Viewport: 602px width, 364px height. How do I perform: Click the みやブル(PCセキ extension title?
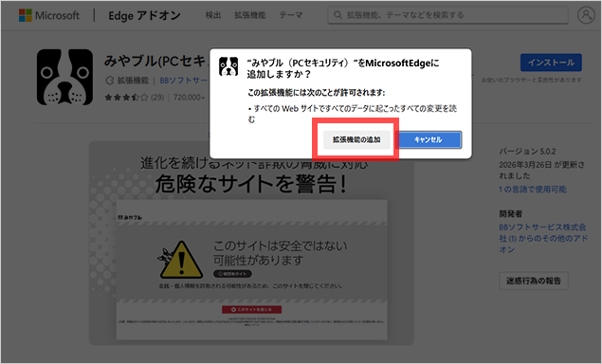pyautogui.click(x=155, y=61)
